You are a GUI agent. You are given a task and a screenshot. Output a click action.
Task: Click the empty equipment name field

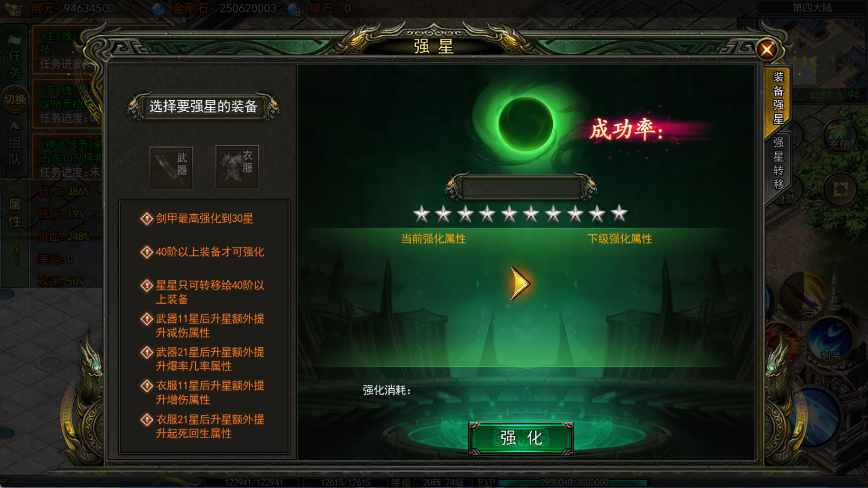[521, 188]
